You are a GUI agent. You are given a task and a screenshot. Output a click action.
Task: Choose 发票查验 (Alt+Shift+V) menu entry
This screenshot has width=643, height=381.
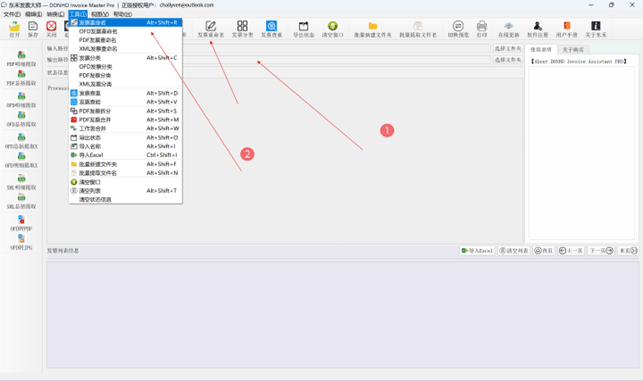tap(125, 102)
